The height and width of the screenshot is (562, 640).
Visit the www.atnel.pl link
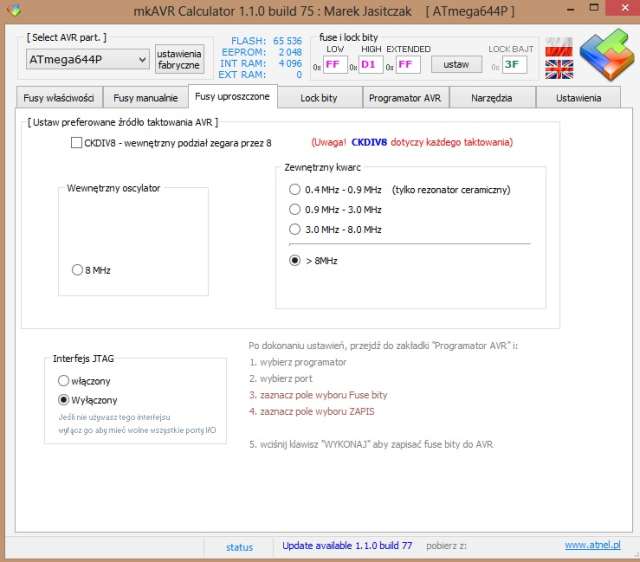pos(592,546)
